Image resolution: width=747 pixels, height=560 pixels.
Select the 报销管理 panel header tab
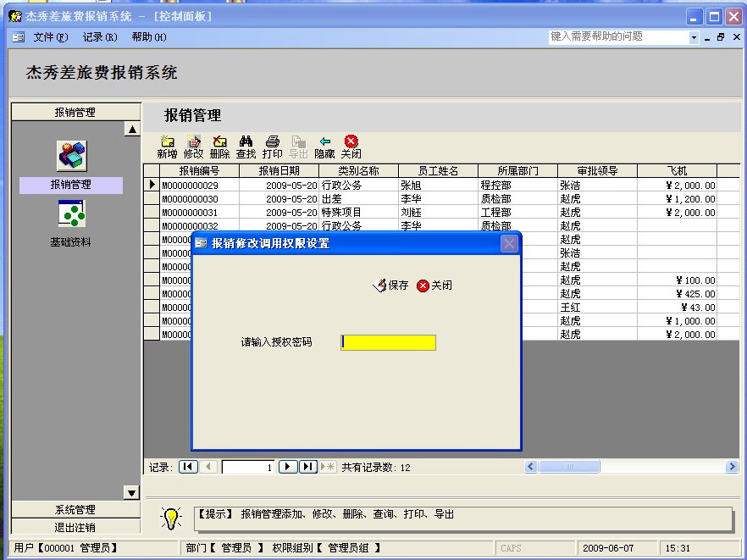(75, 112)
